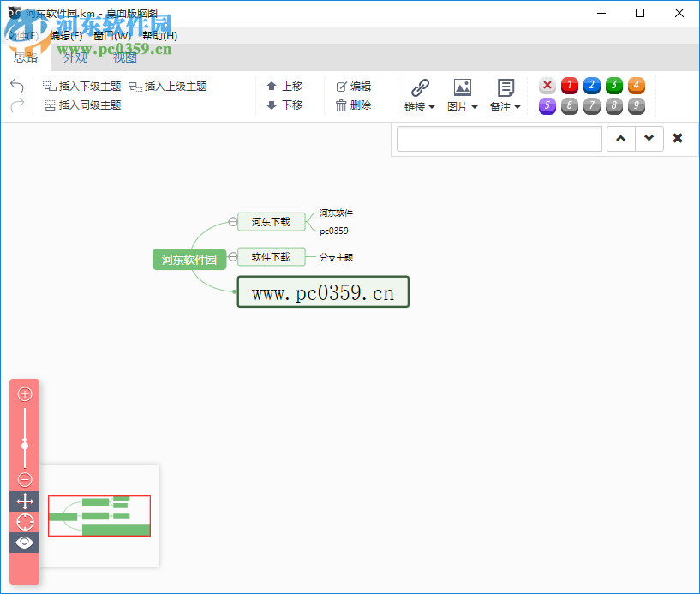Collapse the 软件下载 branch
Image resolution: width=700 pixels, height=594 pixels.
coord(232,257)
